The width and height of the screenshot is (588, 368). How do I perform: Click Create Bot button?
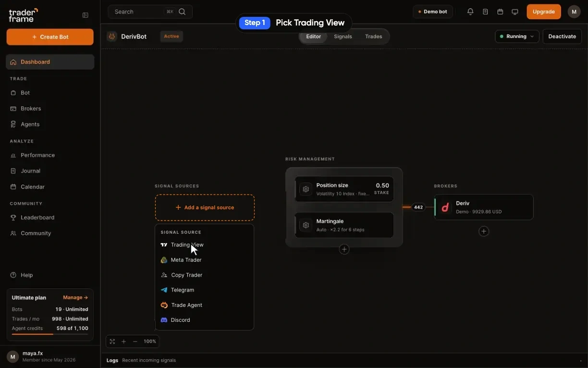coord(50,37)
